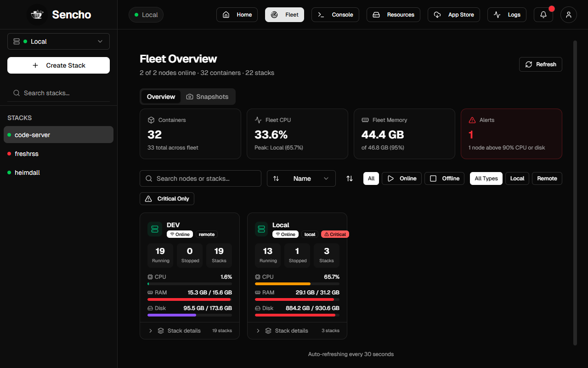Open the Name sort dropdown
The width and height of the screenshot is (588, 368).
click(x=301, y=178)
